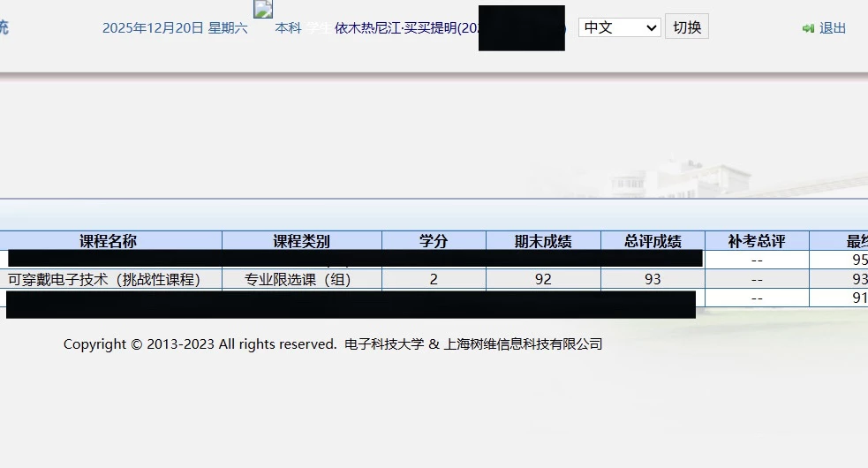Viewport: 868px width, 468px height.
Task: Click the overall score 93 in 总评成绩 column
Action: pos(653,279)
